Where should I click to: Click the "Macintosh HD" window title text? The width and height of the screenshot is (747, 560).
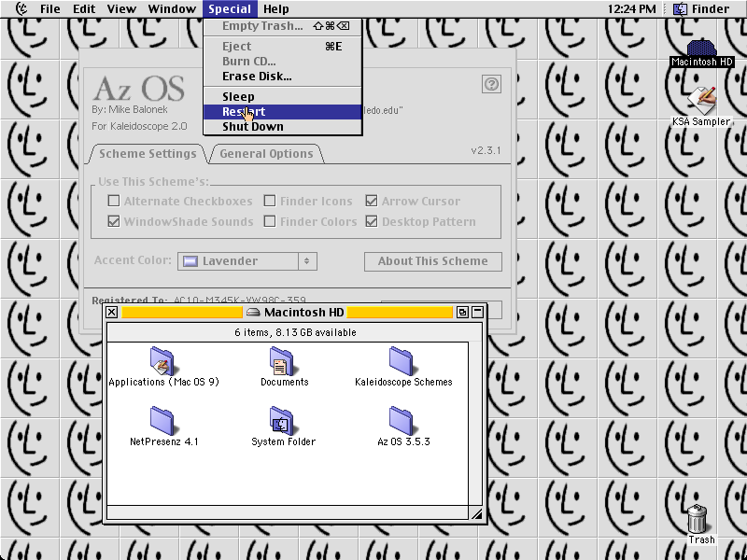(x=304, y=313)
